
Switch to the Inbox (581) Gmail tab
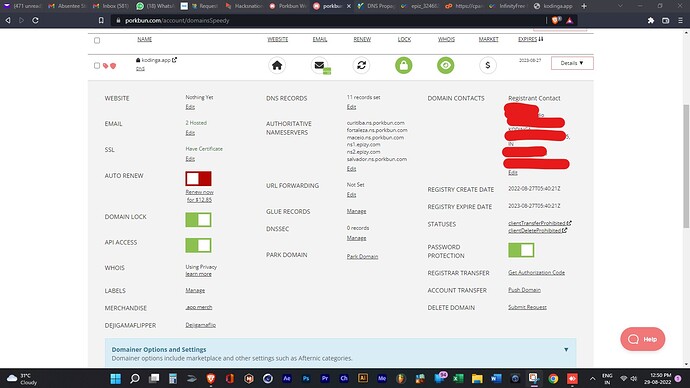[x=112, y=6]
